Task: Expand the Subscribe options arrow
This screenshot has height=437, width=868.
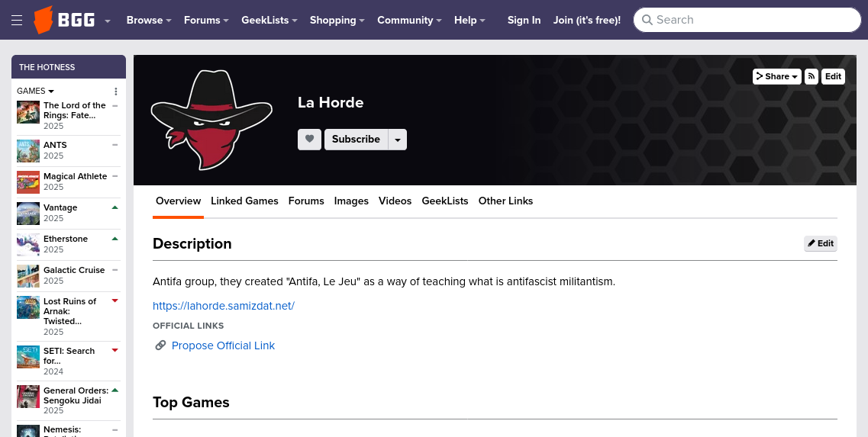Action: coord(398,140)
